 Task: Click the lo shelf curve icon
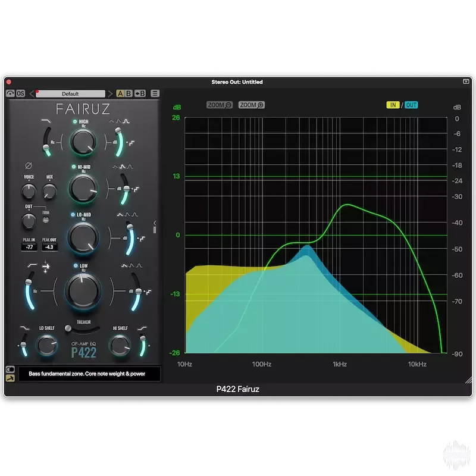(24, 328)
